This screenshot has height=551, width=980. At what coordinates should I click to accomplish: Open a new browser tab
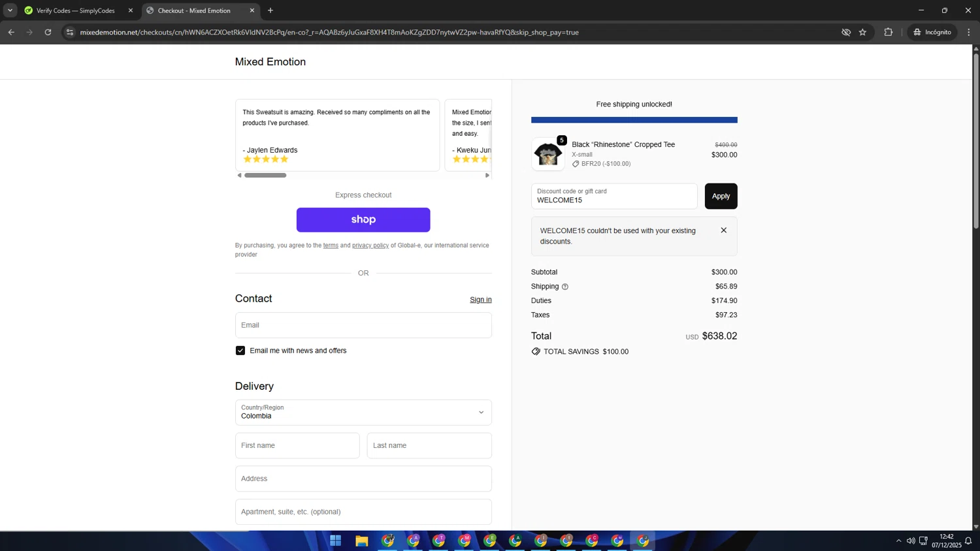[x=270, y=10]
